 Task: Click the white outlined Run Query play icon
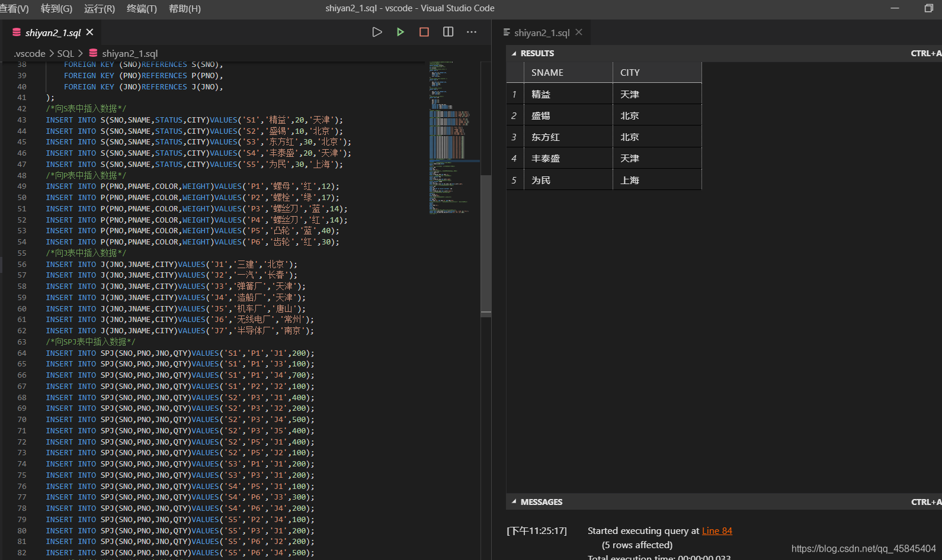(x=377, y=32)
